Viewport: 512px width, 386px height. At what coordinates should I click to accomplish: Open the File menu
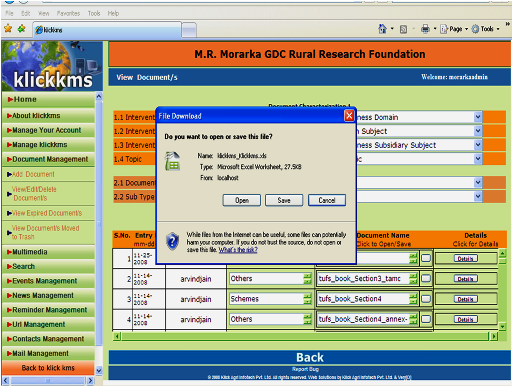9,13
